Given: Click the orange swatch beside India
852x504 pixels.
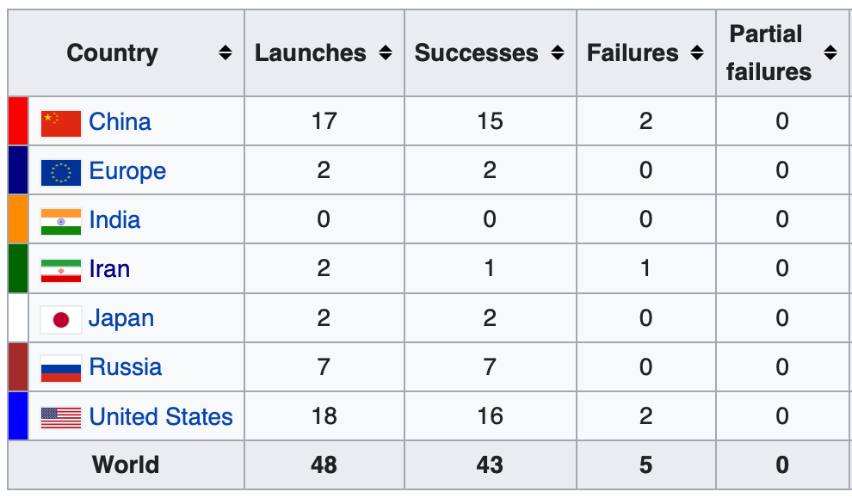Looking at the screenshot, I should [18, 219].
